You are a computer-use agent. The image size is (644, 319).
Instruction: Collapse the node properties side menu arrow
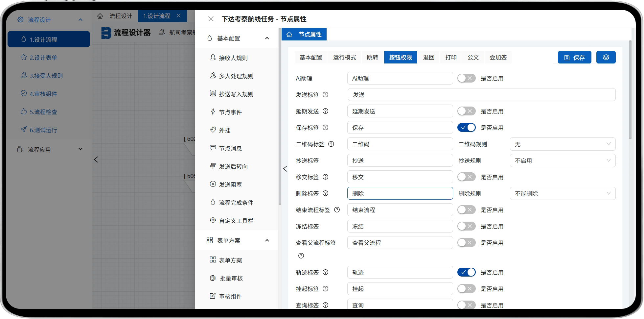tap(285, 169)
